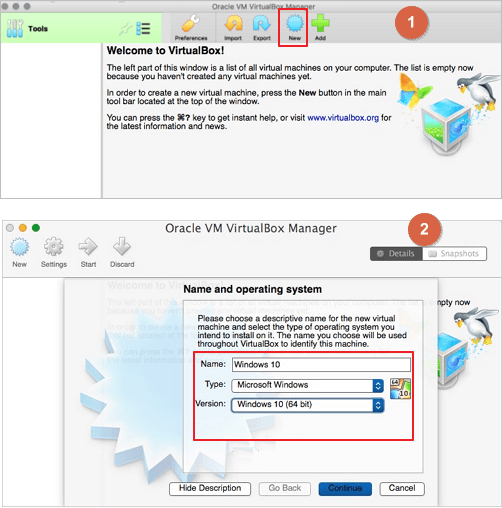Screen dimensions: 502x508
Task: Click the Cancel button
Action: 402,489
